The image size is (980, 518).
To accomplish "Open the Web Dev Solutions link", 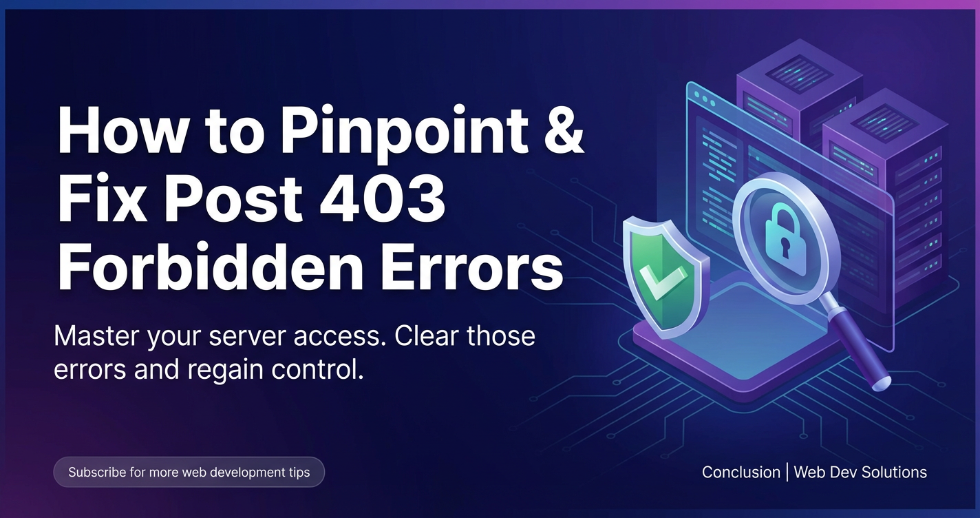I will (860, 473).
